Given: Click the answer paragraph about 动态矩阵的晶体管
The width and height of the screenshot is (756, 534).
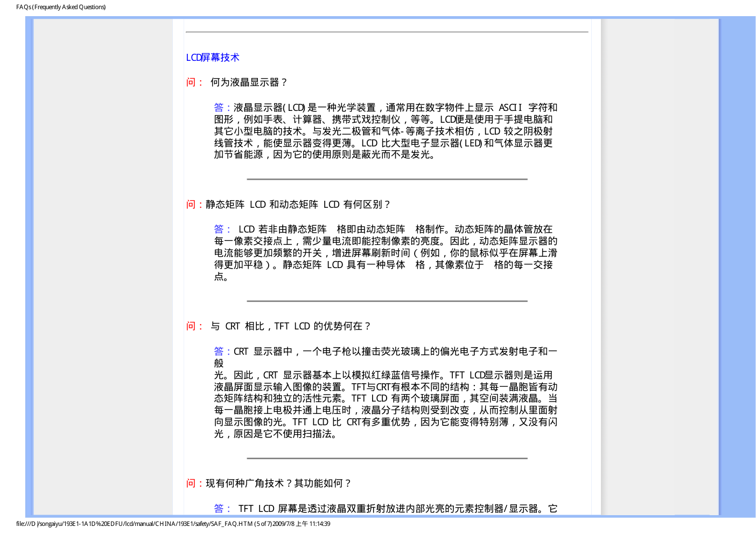Looking at the screenshot, I should tap(385, 253).
